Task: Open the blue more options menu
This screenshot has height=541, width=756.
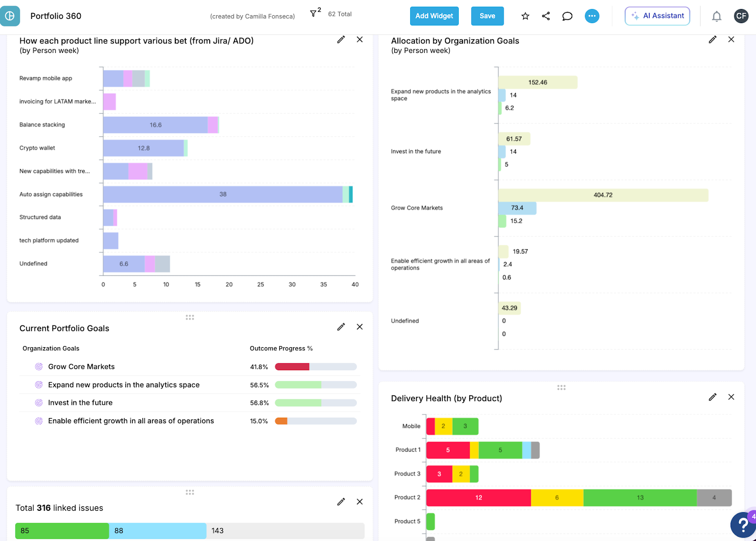Action: (592, 16)
